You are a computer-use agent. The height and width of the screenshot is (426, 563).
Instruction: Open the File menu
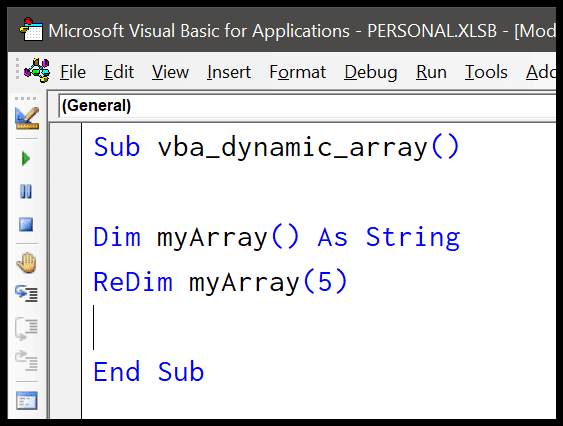73,72
